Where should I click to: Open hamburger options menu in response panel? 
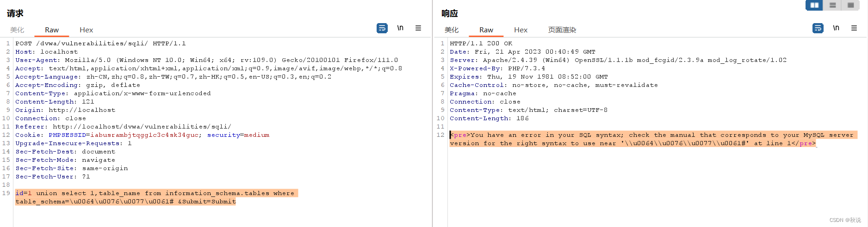[854, 28]
